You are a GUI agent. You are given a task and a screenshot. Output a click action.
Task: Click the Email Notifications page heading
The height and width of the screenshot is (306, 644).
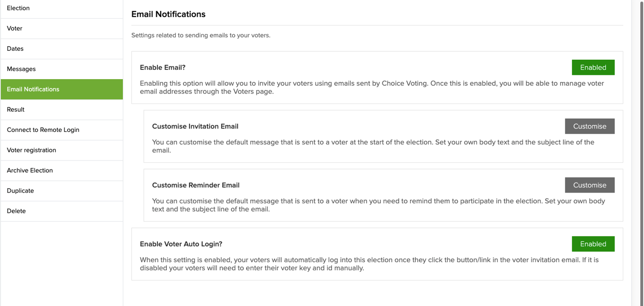pos(168,14)
